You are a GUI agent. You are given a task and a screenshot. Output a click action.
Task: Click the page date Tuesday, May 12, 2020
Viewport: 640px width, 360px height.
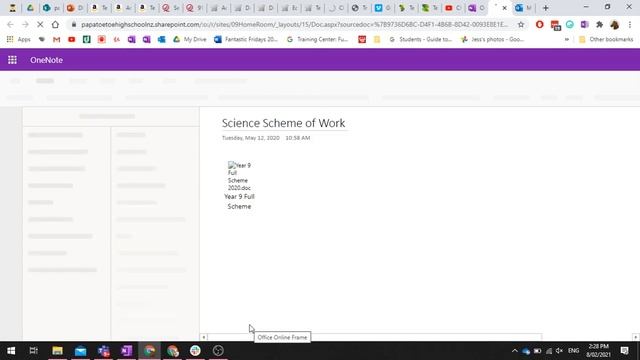coord(251,138)
